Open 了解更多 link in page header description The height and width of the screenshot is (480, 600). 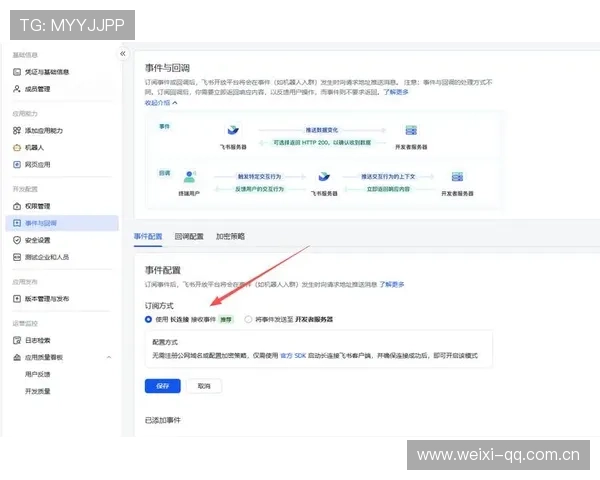point(396,92)
